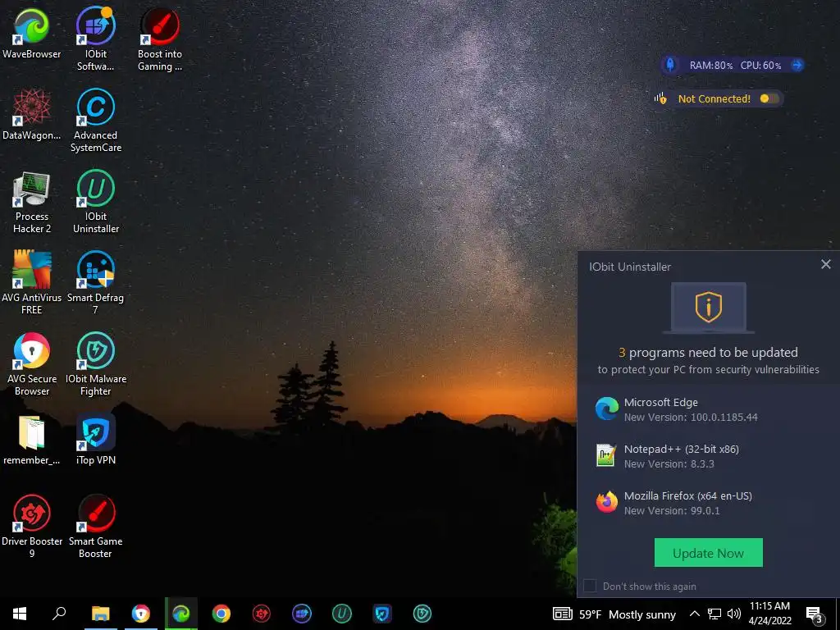This screenshot has height=630, width=840.
Task: Click the rocket boost icon in widget
Action: point(669,65)
